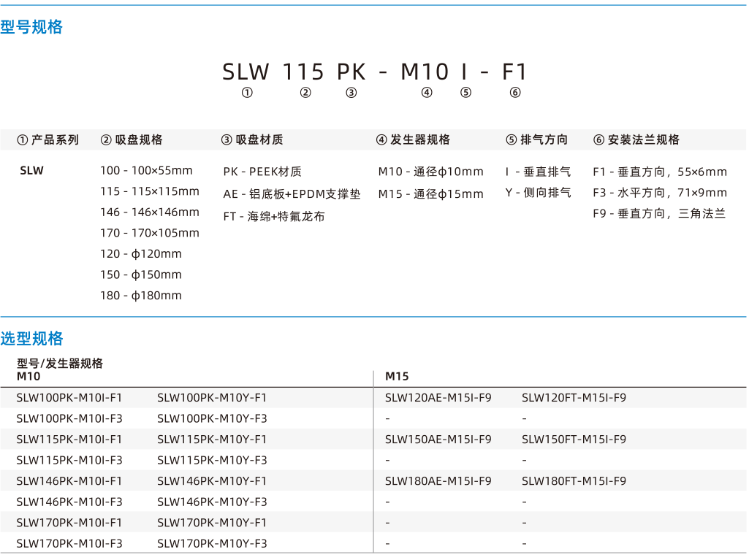Click the '选型规格' section heading
Image resolution: width=749 pixels, height=560 pixels.
(31, 339)
